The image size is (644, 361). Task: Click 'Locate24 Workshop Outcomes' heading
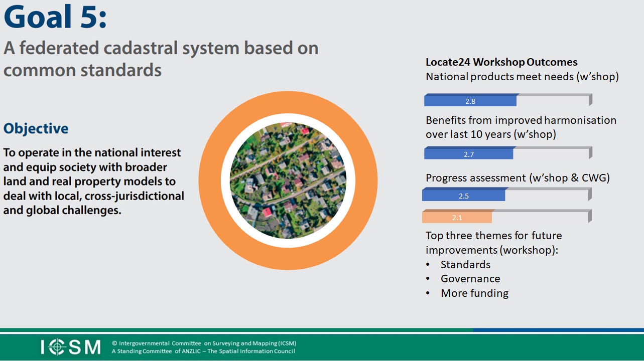pos(501,62)
